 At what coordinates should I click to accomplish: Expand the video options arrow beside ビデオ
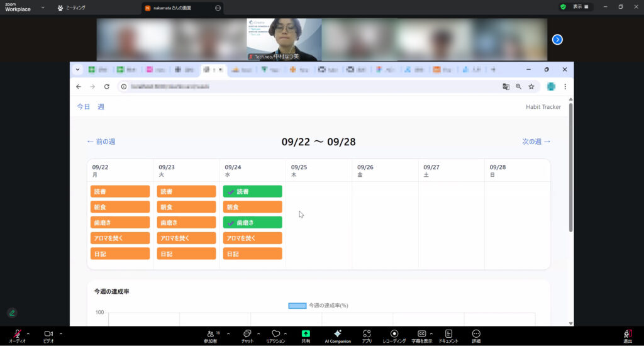(x=60, y=333)
